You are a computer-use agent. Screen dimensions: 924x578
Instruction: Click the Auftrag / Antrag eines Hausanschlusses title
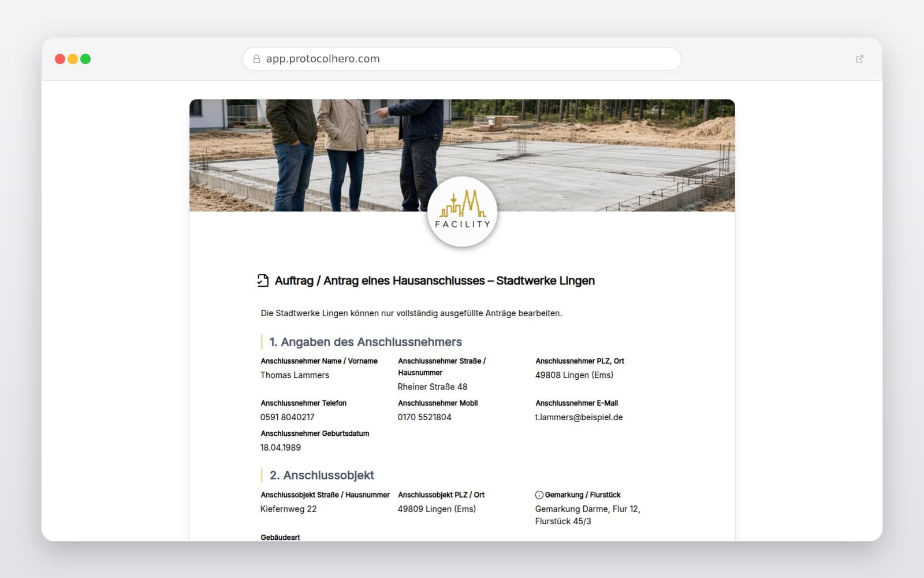(434, 280)
